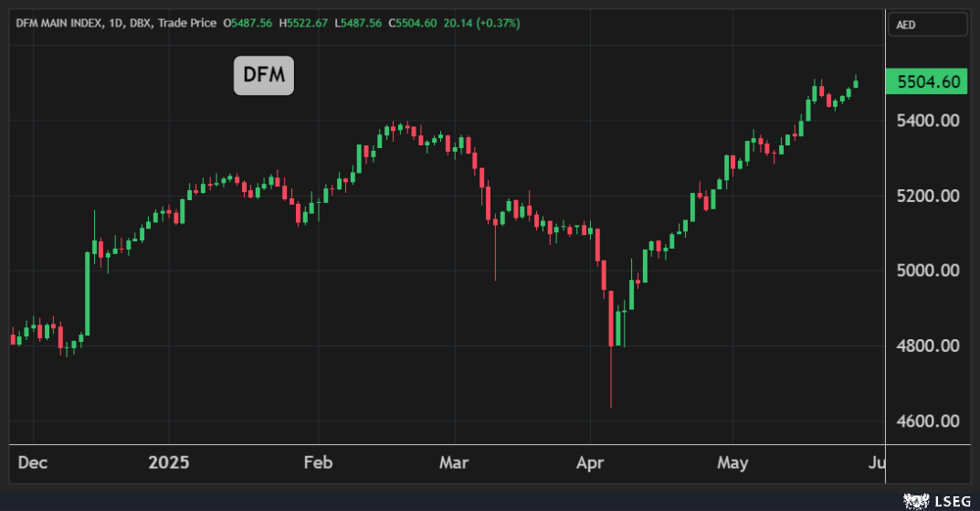The image size is (980, 511).
Task: Click the Feb label on time axis
Action: click(318, 463)
